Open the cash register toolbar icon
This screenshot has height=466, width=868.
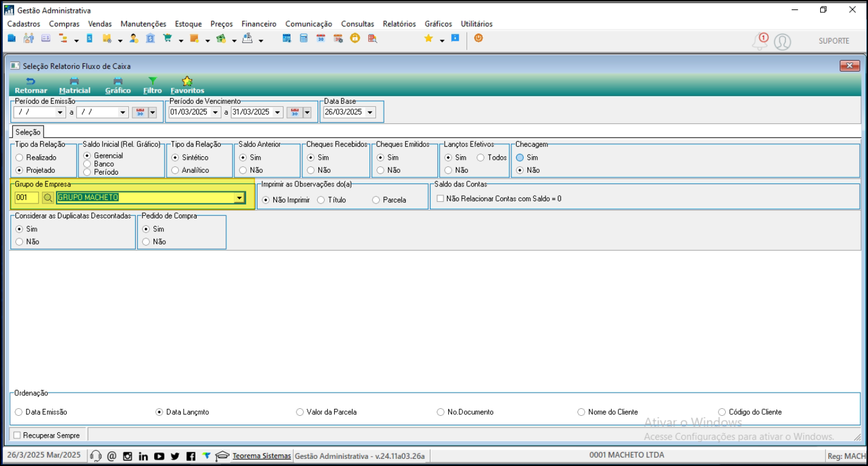point(248,38)
